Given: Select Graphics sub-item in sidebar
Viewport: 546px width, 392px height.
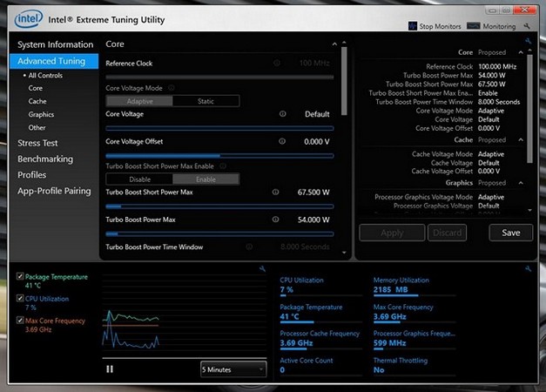Looking at the screenshot, I should point(41,115).
